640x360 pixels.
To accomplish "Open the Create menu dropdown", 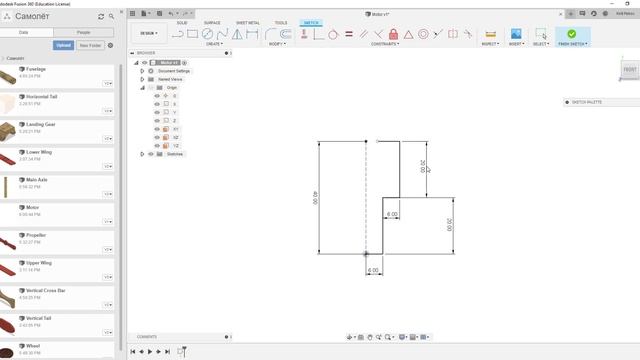I will (x=214, y=44).
